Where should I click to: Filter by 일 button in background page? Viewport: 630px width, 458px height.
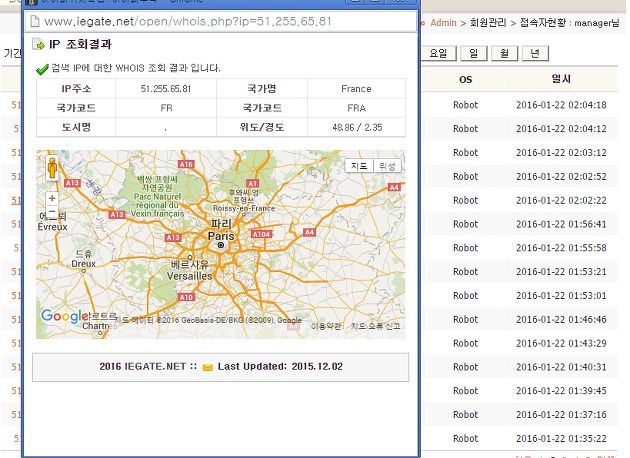tap(474, 53)
